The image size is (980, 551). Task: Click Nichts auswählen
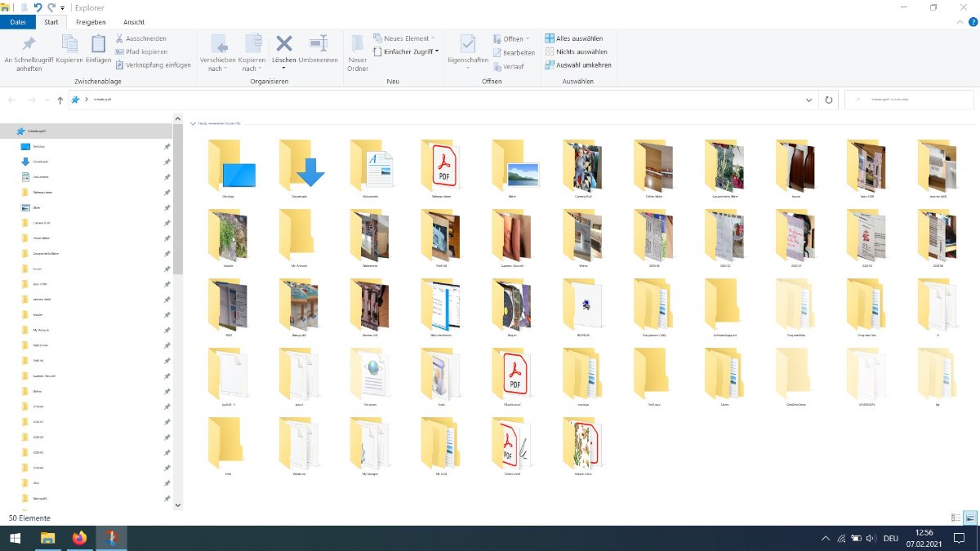click(x=576, y=51)
